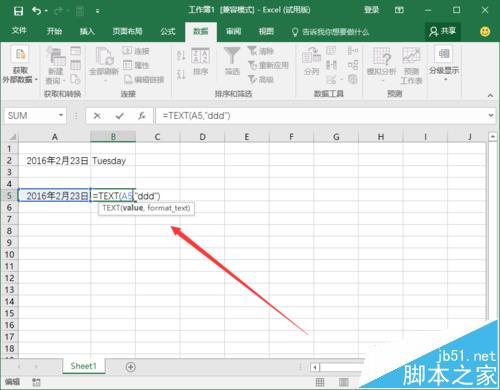500x390 pixels.
Task: Switch to the 审阅 tab
Action: pos(233,31)
